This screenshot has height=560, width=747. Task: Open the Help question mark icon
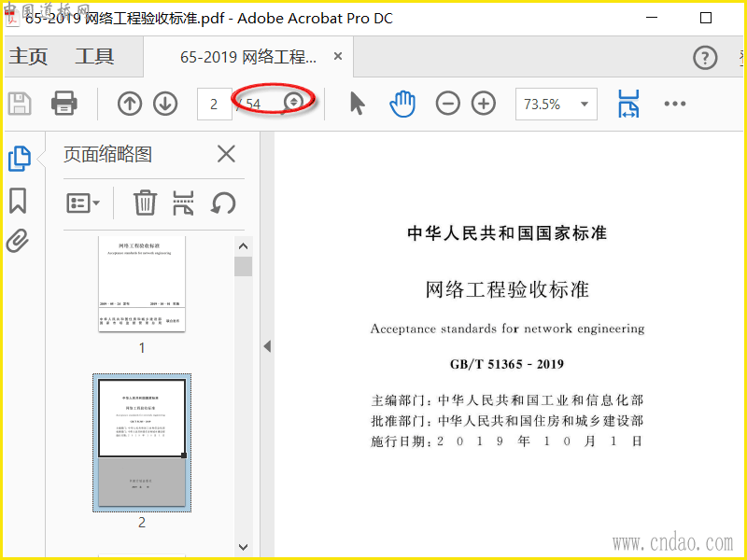[705, 58]
